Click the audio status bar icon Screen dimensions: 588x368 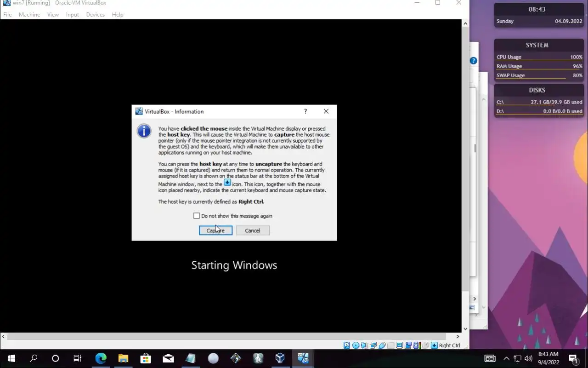pyautogui.click(x=364, y=345)
